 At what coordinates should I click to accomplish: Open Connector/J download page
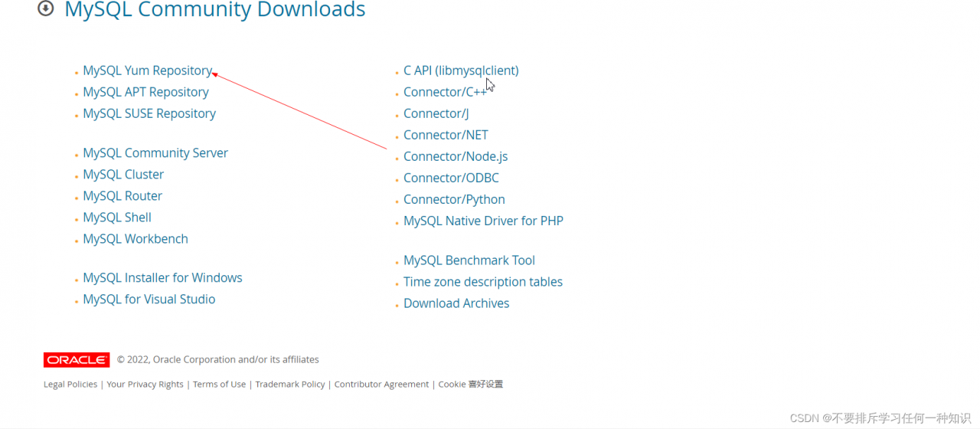tap(436, 113)
